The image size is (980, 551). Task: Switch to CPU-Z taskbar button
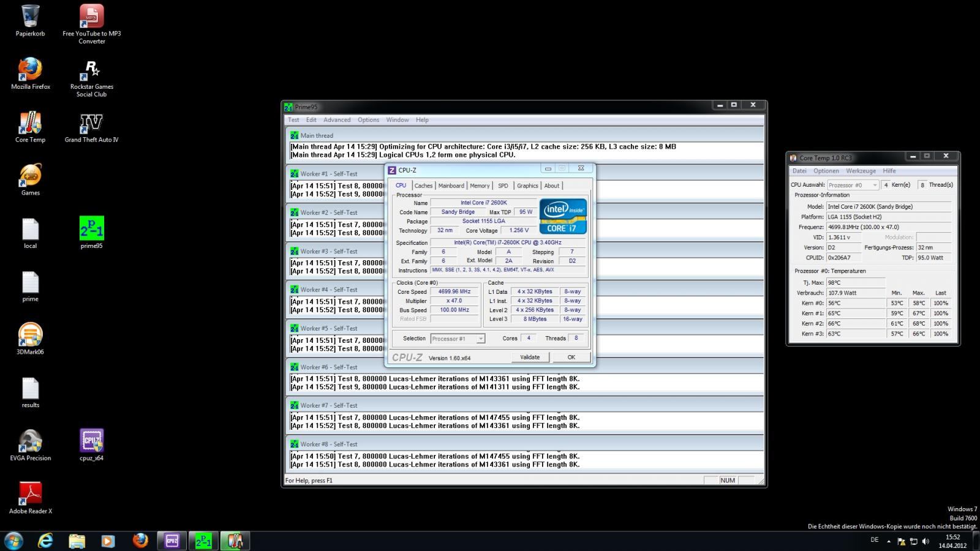(172, 541)
